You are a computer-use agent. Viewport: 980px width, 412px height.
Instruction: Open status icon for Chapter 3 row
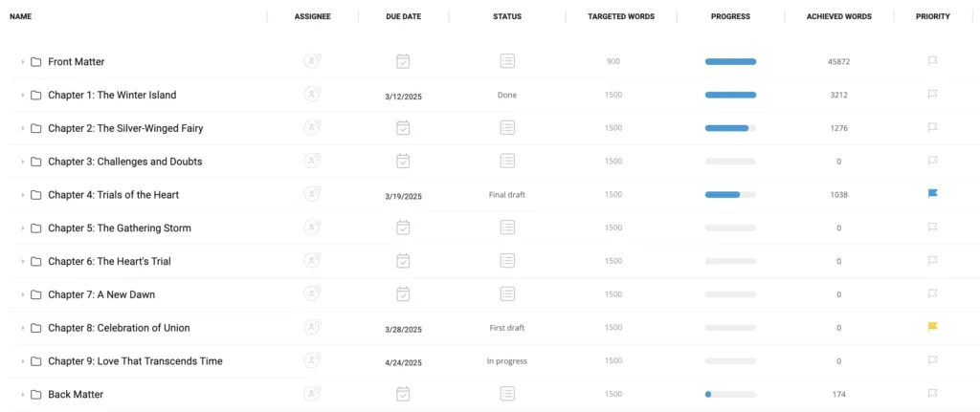click(507, 161)
